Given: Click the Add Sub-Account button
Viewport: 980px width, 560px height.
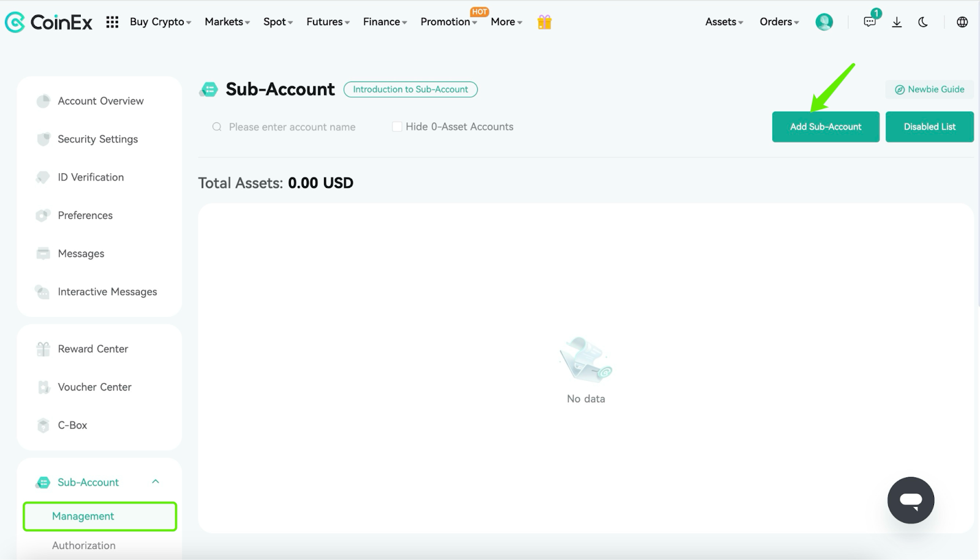Looking at the screenshot, I should point(826,127).
